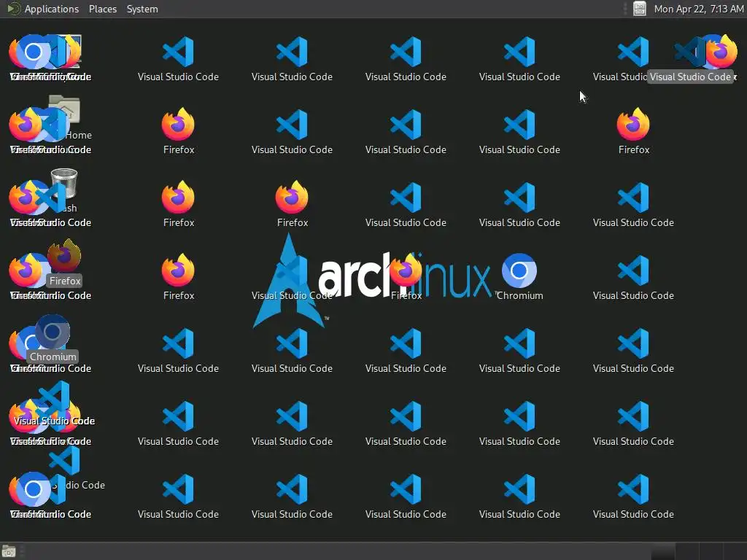Click the Firefox icon in the top-right corner pile
The width and height of the screenshot is (747, 560).
coord(721,52)
